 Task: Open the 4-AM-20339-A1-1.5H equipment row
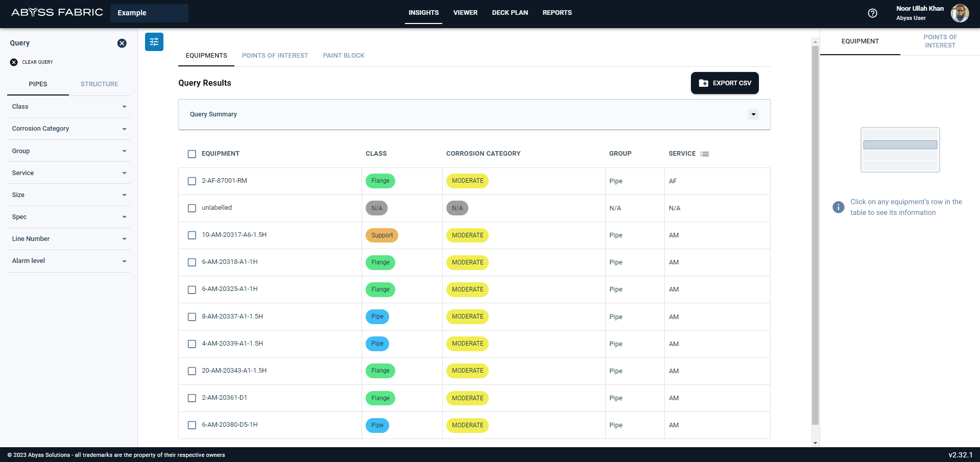coord(474,344)
